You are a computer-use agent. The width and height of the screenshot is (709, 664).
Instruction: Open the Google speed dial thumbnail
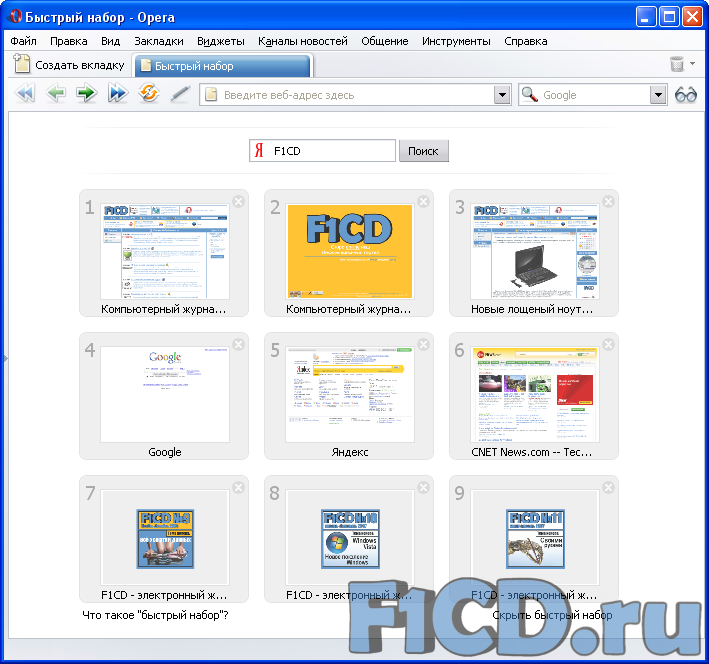(165, 394)
